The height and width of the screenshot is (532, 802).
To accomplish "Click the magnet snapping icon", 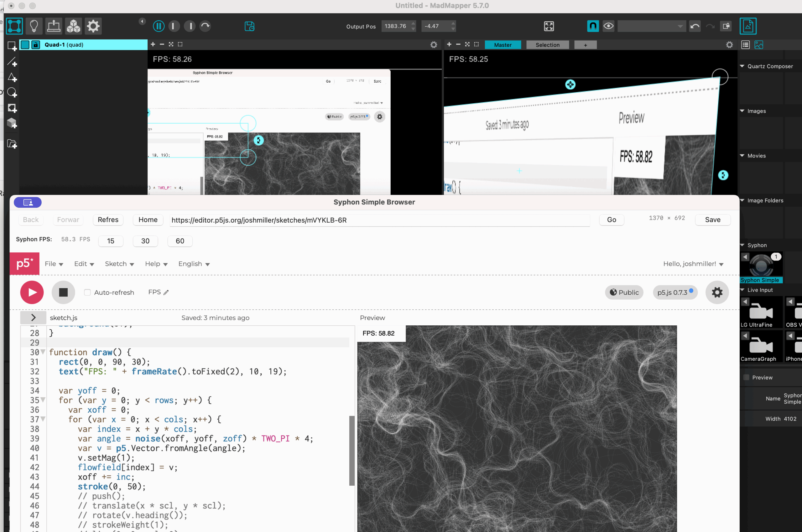I will 593,26.
